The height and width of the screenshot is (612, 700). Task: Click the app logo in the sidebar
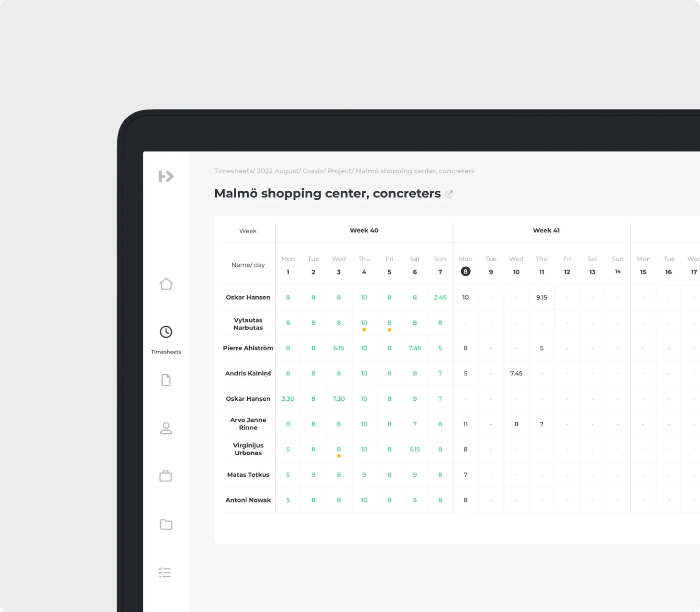166,176
